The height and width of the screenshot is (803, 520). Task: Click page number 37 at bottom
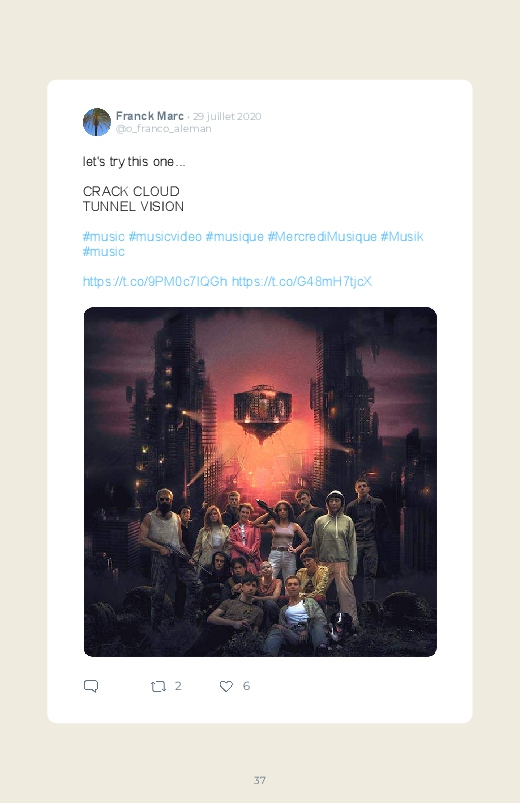pyautogui.click(x=260, y=780)
